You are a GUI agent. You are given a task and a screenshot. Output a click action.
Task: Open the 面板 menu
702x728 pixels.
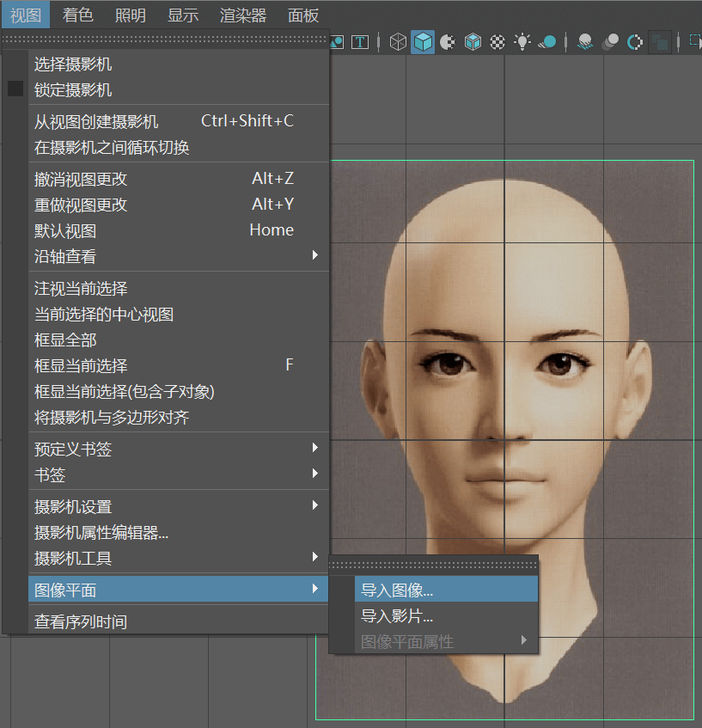pos(303,15)
